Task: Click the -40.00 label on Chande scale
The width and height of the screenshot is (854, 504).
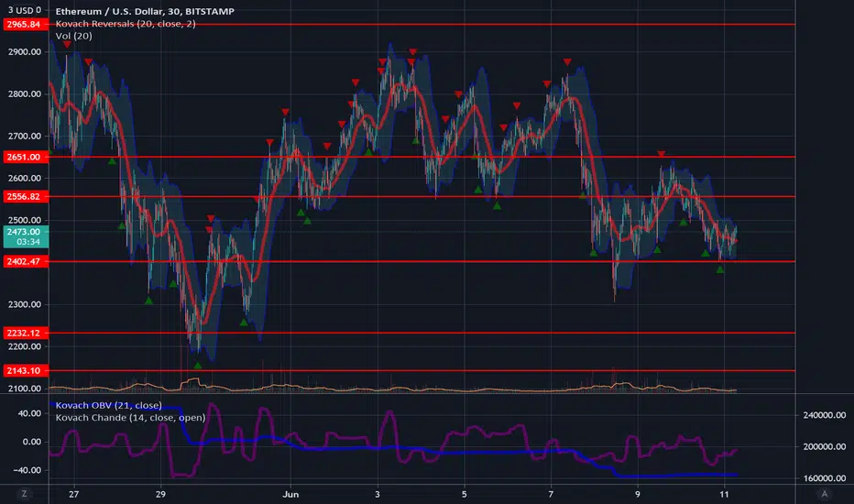Action: coord(28,470)
